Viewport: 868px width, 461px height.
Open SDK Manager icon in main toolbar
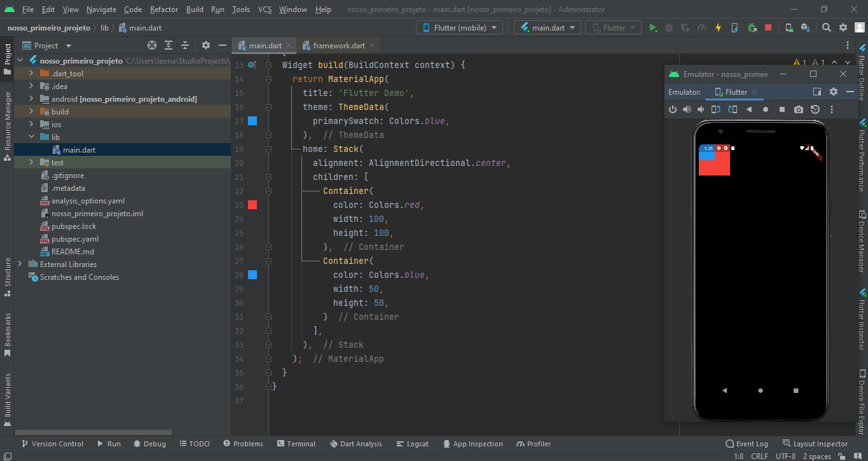coord(806,27)
